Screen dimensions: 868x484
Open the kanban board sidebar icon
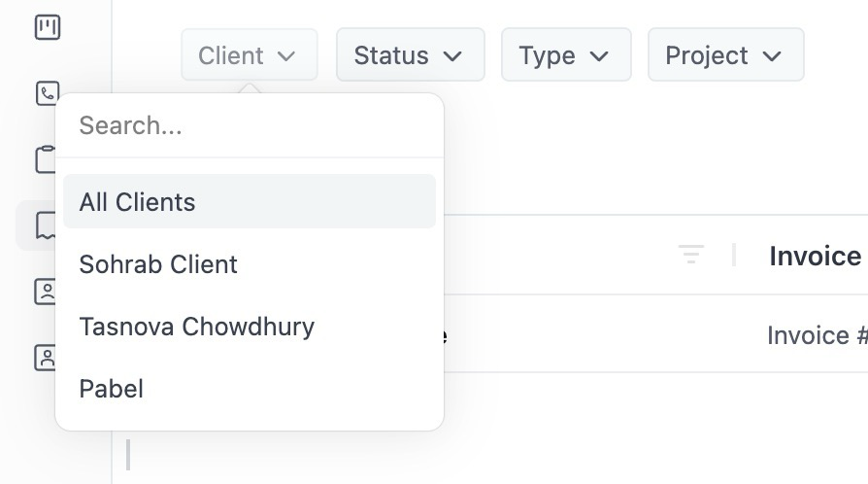point(47,27)
